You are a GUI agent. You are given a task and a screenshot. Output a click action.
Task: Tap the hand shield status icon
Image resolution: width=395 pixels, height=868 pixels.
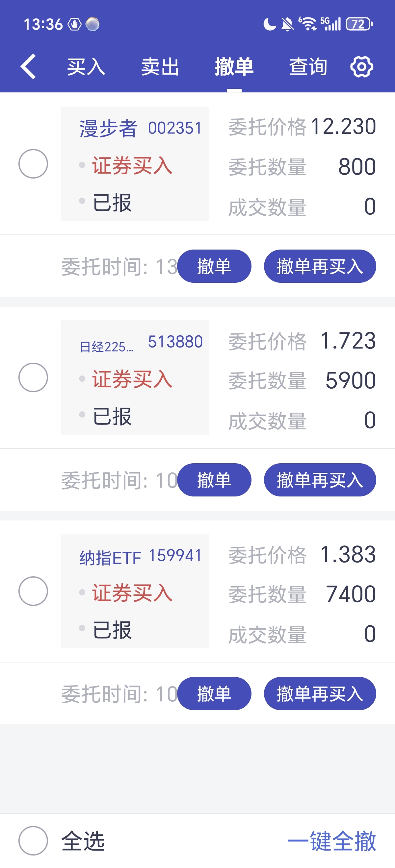74,24
